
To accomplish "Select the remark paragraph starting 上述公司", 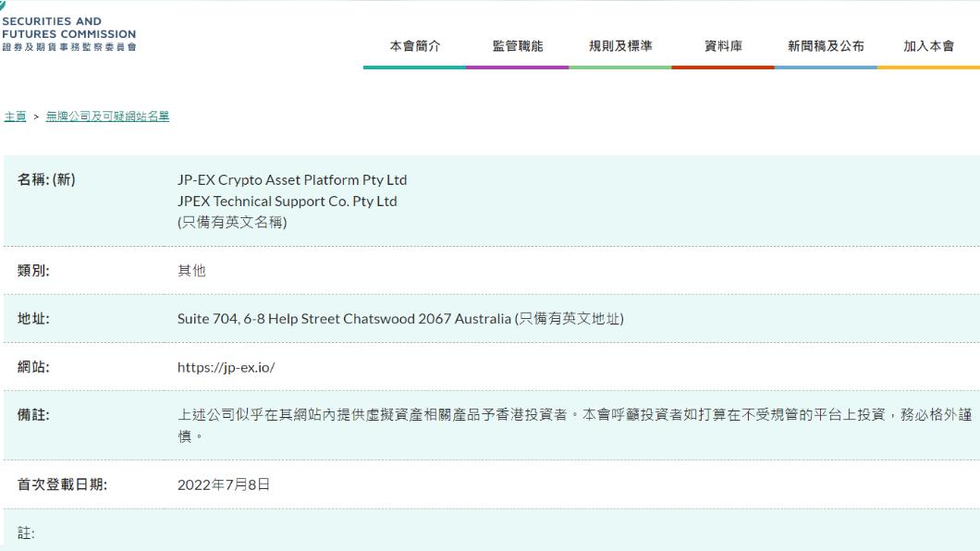I will click(574, 425).
